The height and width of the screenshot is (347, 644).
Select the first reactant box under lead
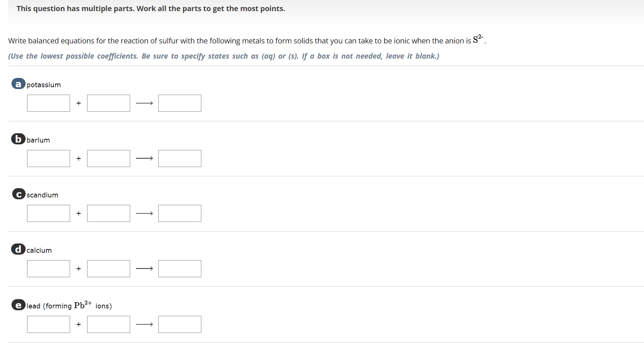(48, 324)
